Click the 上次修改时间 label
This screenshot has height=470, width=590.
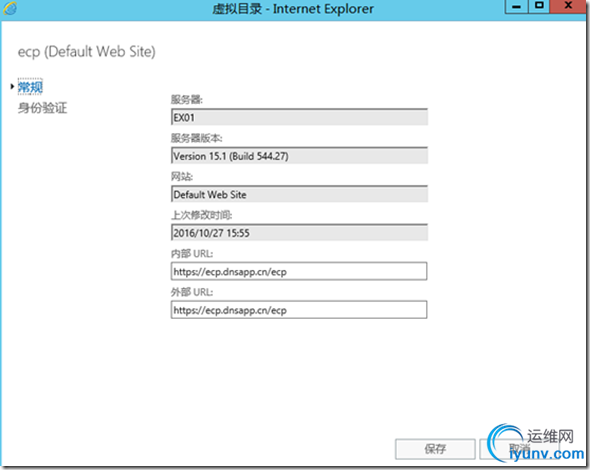201,215
